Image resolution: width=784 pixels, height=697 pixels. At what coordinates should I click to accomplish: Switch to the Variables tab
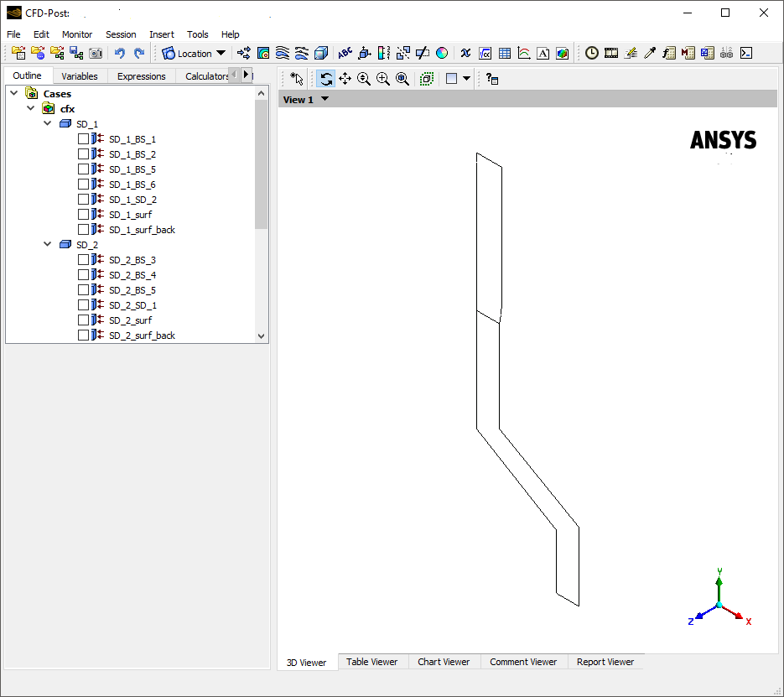80,76
